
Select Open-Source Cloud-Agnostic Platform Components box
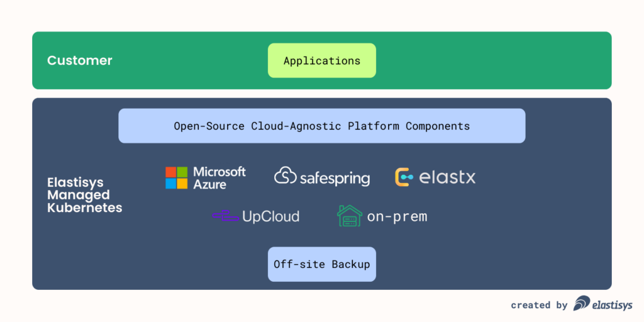[321, 126]
